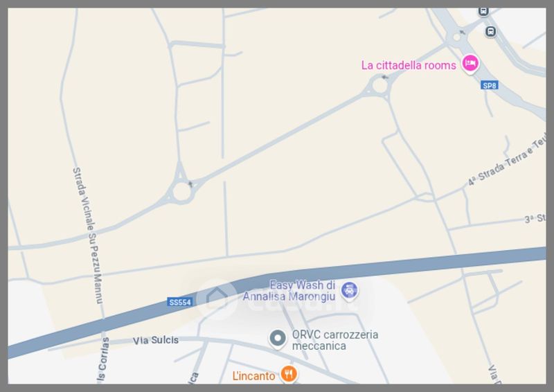Image resolution: width=554 pixels, height=392 pixels.
Task: Open La cittadella rooms label
Action: click(409, 65)
